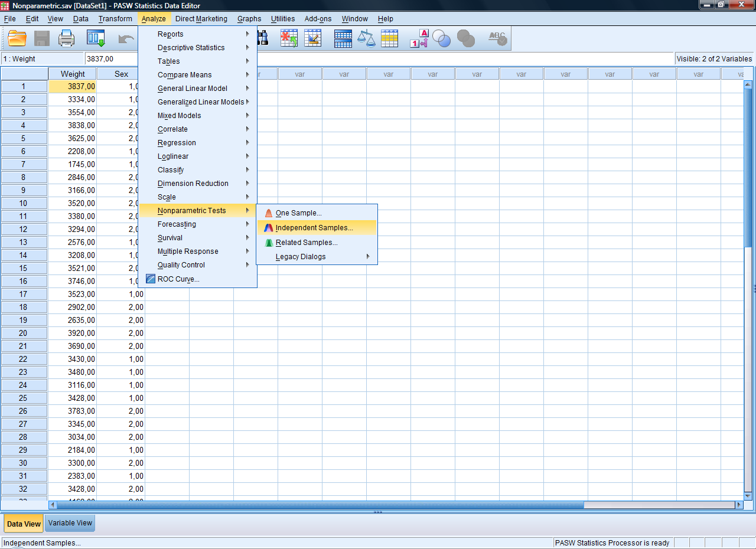The height and width of the screenshot is (549, 756).
Task: Click the Find binoculars icon
Action: [263, 39]
